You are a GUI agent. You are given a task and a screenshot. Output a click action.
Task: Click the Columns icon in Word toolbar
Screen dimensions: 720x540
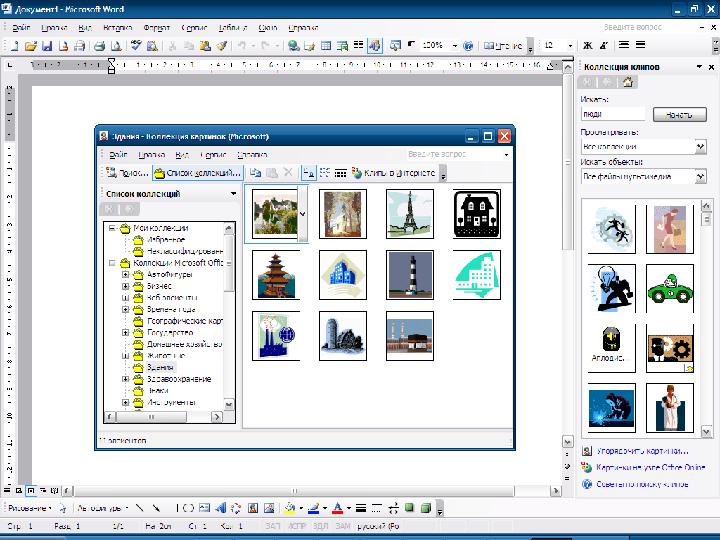pos(359,45)
